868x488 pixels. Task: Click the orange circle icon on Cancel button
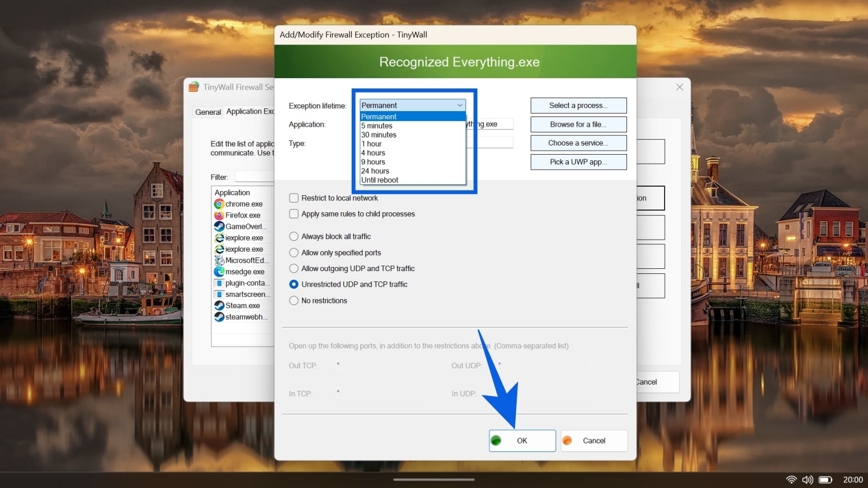pyautogui.click(x=567, y=441)
